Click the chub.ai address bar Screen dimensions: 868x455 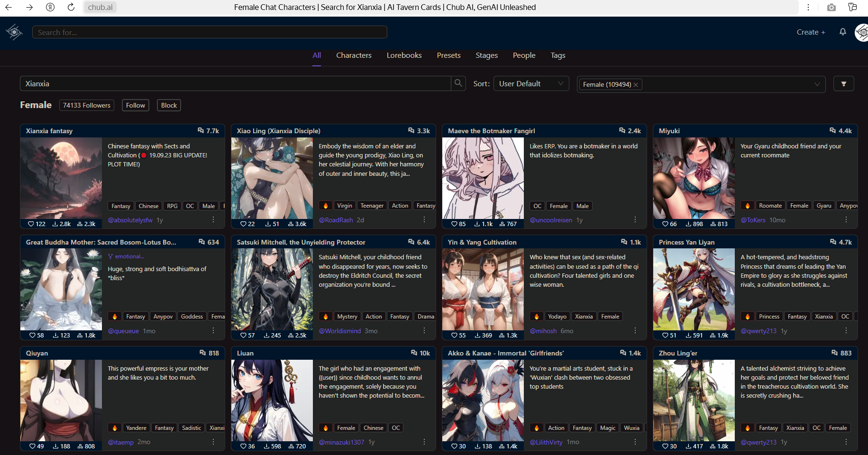[x=101, y=7]
